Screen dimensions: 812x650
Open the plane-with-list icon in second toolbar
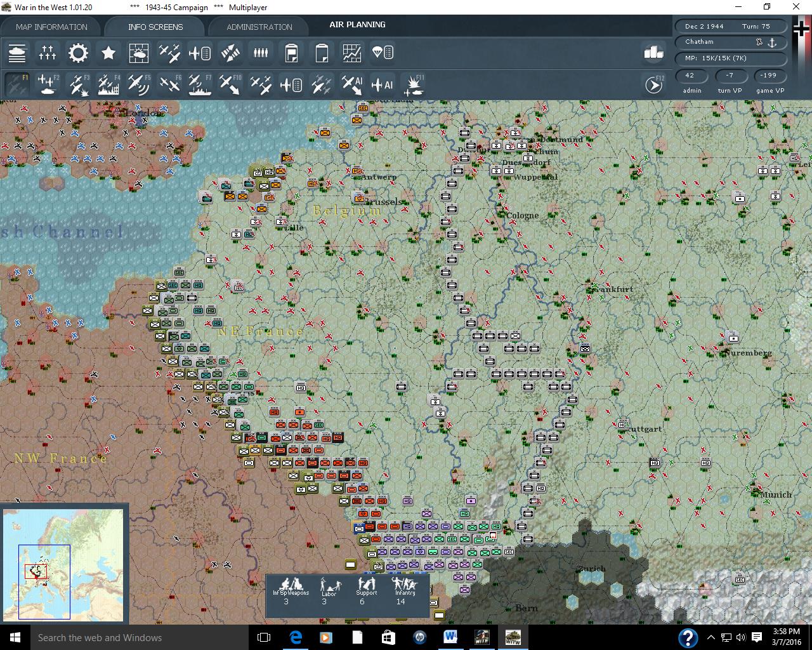pyautogui.click(x=291, y=84)
